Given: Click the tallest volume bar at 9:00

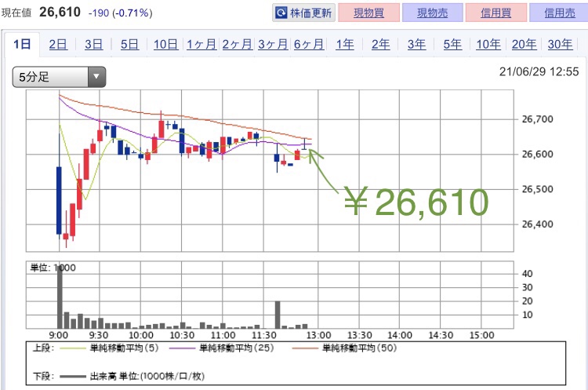Looking at the screenshot, I should pos(60,297).
